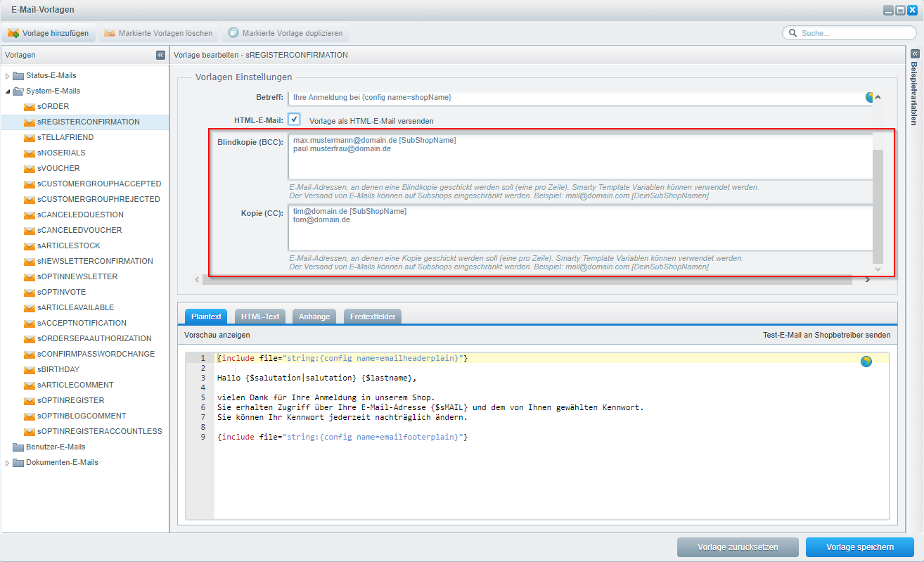
Task: Click into the Kopie (CC) text area
Action: coord(580,228)
